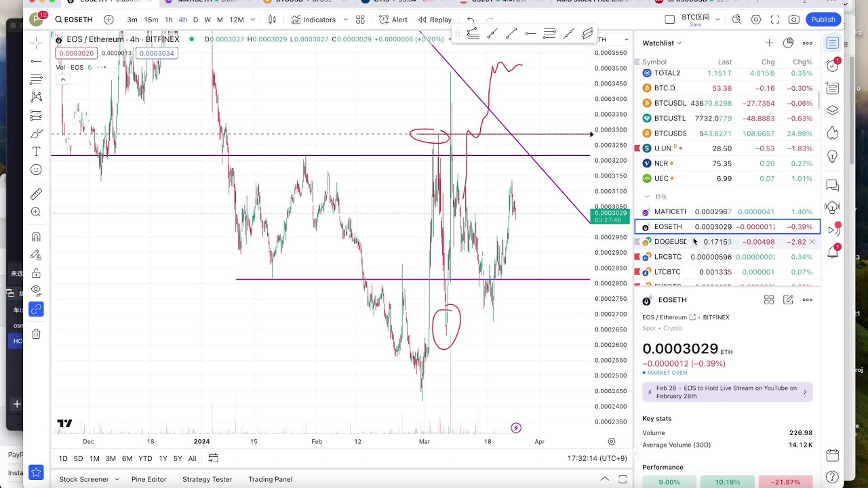
Task: Open the Ideas lightbulb panel in sidebar
Action: pos(833,156)
